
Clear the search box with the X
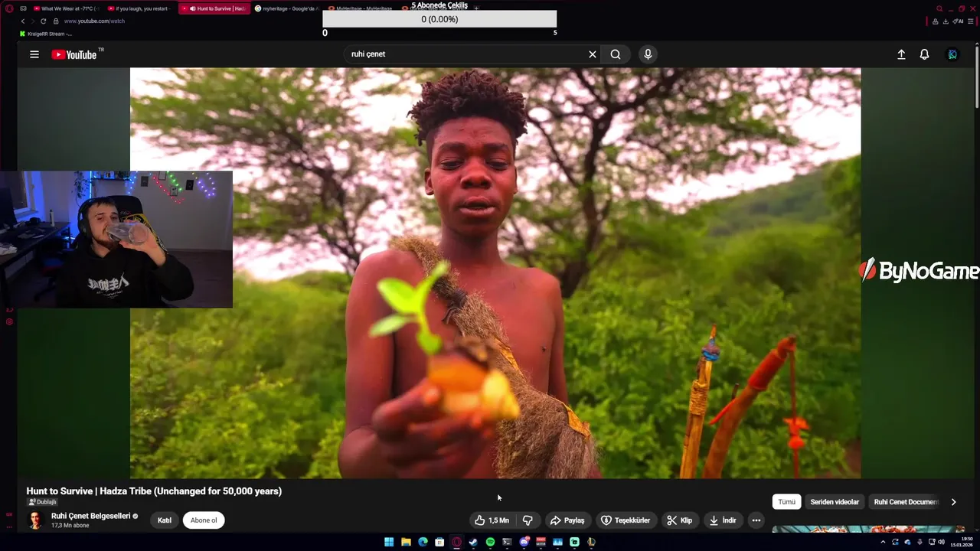(x=592, y=54)
